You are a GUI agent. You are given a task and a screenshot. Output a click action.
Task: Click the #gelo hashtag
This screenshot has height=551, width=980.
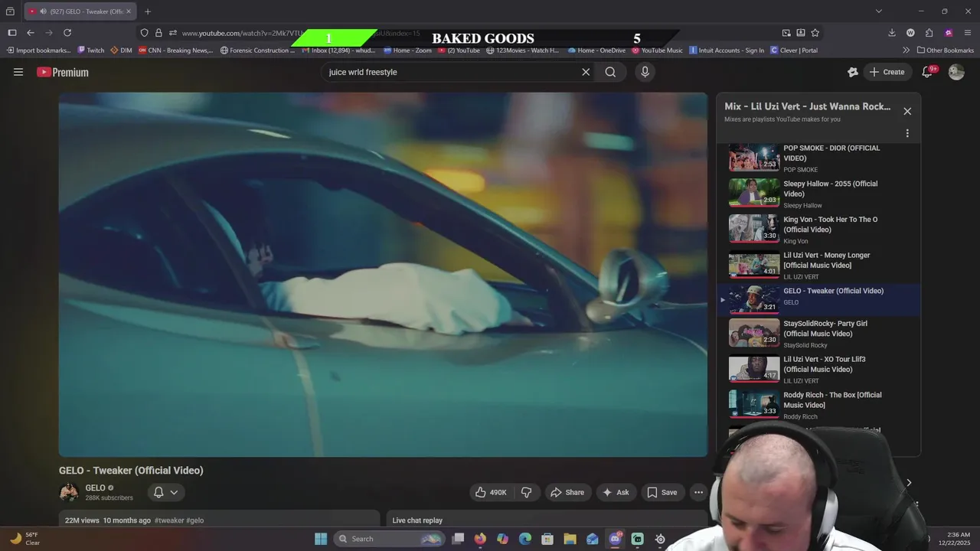[x=195, y=520]
